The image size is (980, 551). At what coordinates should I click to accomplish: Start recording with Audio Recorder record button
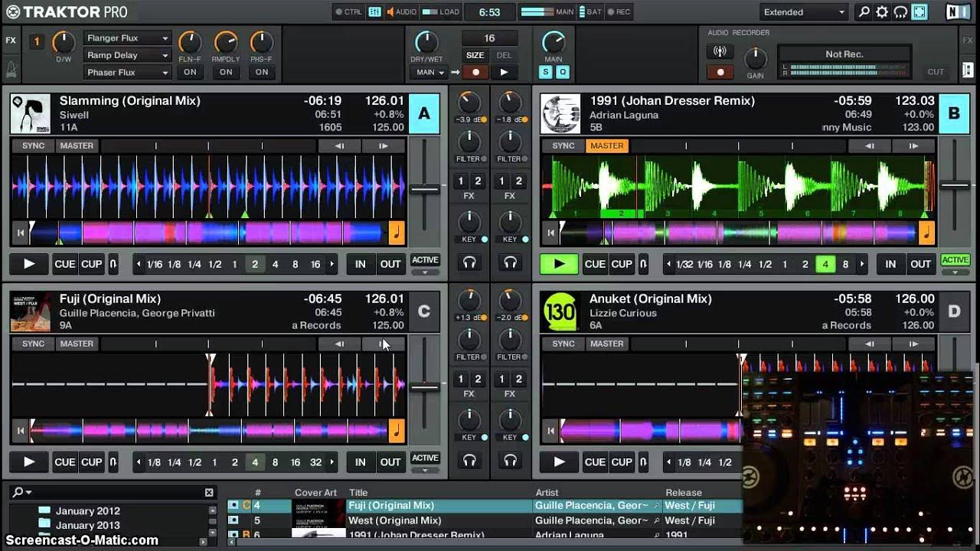click(720, 72)
